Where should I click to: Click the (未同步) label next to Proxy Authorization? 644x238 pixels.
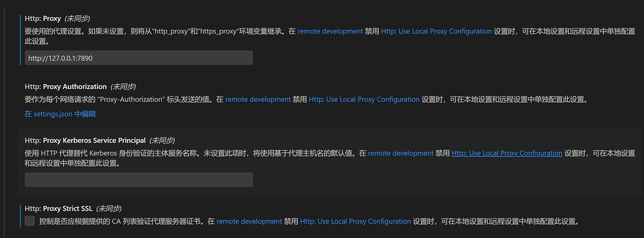(x=123, y=87)
